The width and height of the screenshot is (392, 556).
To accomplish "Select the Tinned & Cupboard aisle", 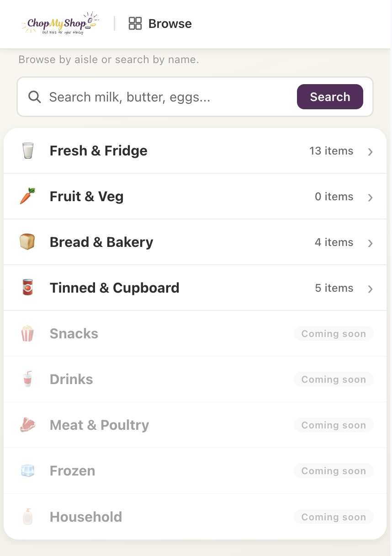I will coord(114,288).
